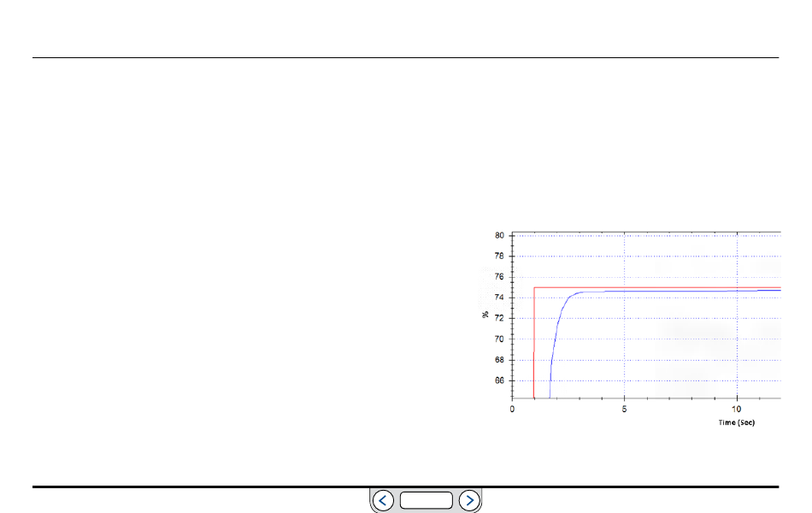Click the '0' x-axis origin label

512,410
